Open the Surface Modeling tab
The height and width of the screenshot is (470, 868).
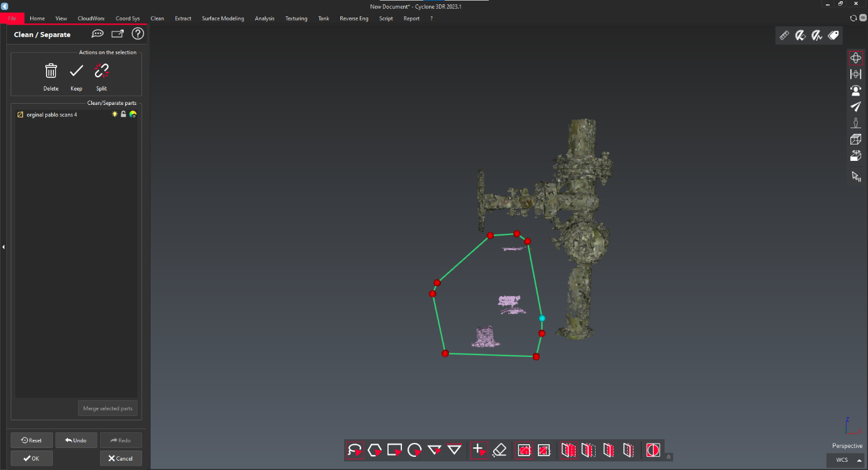coord(223,18)
